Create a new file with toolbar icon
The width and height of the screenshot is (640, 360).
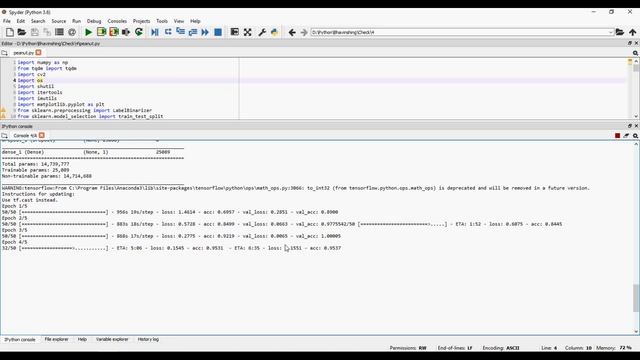(x=10, y=32)
